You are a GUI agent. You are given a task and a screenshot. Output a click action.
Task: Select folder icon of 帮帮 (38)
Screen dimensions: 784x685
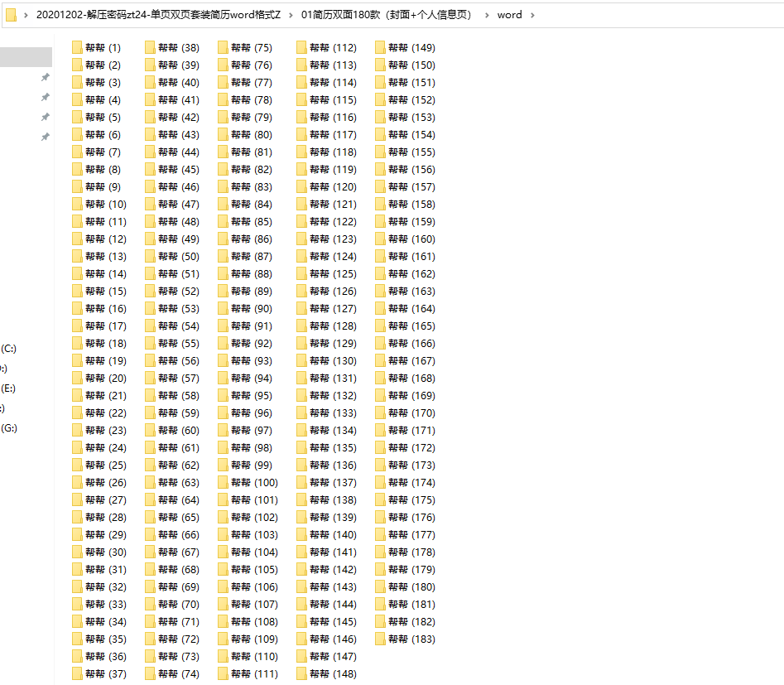pyautogui.click(x=150, y=47)
